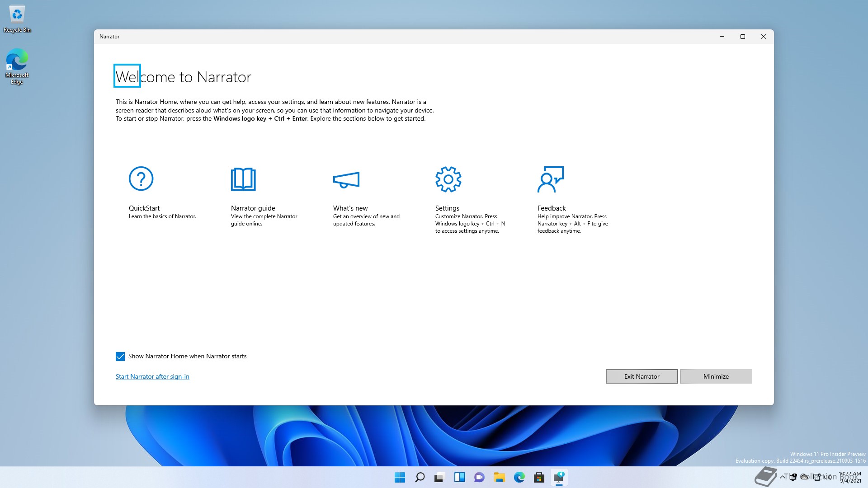Select Narrator app icon on taskbar

click(559, 477)
